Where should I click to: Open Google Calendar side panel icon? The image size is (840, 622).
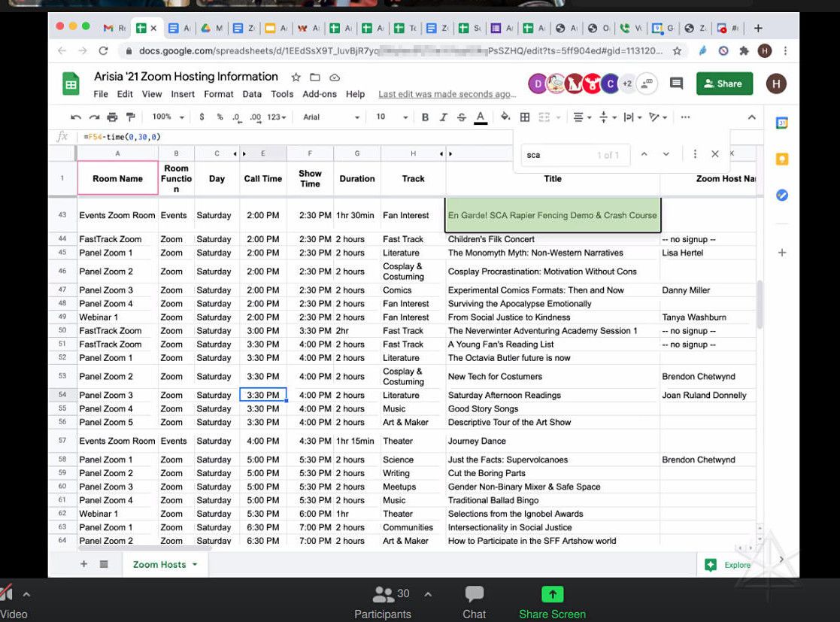[x=781, y=123]
